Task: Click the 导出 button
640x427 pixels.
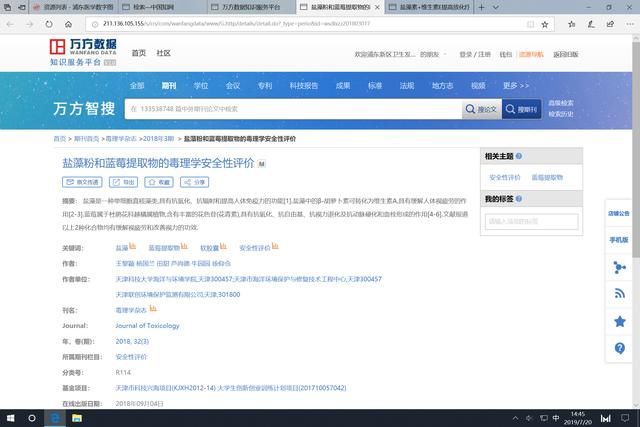Action: [124, 182]
